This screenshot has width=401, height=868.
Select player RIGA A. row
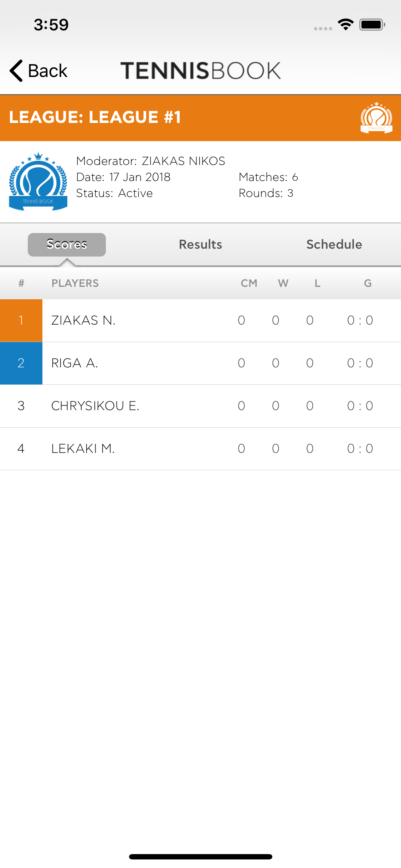coord(200,363)
